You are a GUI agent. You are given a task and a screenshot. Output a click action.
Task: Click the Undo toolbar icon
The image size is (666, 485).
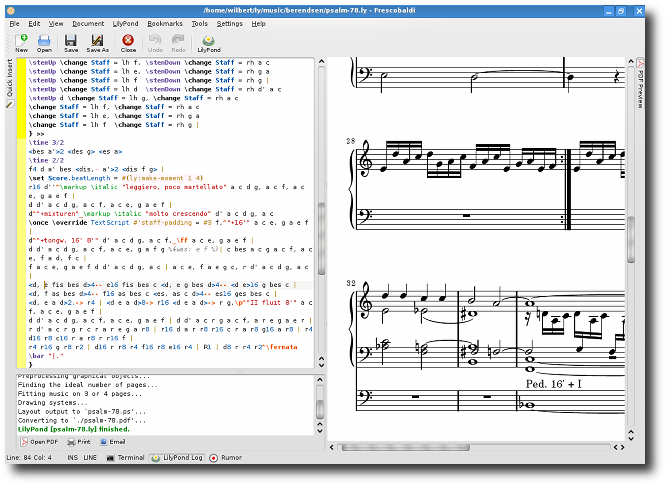point(155,43)
